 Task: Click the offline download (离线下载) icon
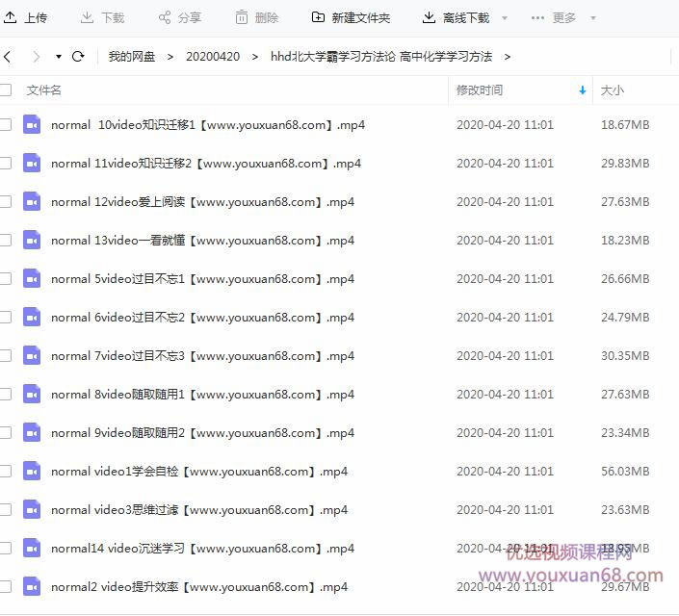429,17
